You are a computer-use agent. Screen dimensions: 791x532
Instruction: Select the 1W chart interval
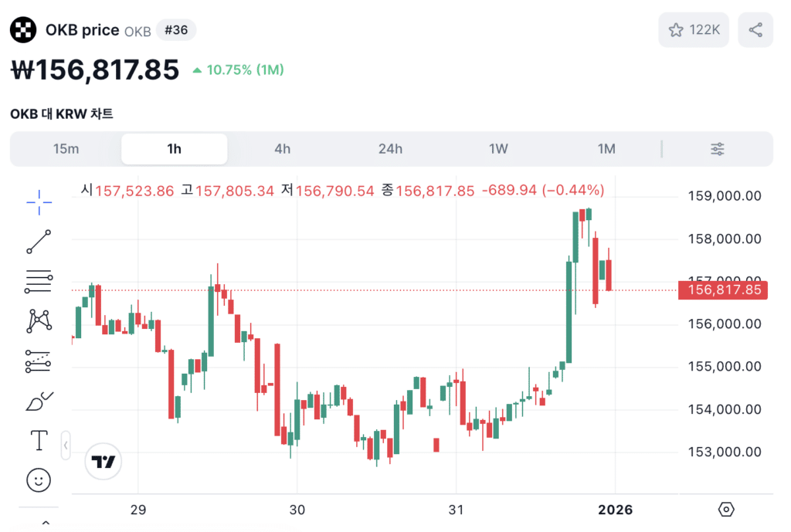[x=498, y=149]
